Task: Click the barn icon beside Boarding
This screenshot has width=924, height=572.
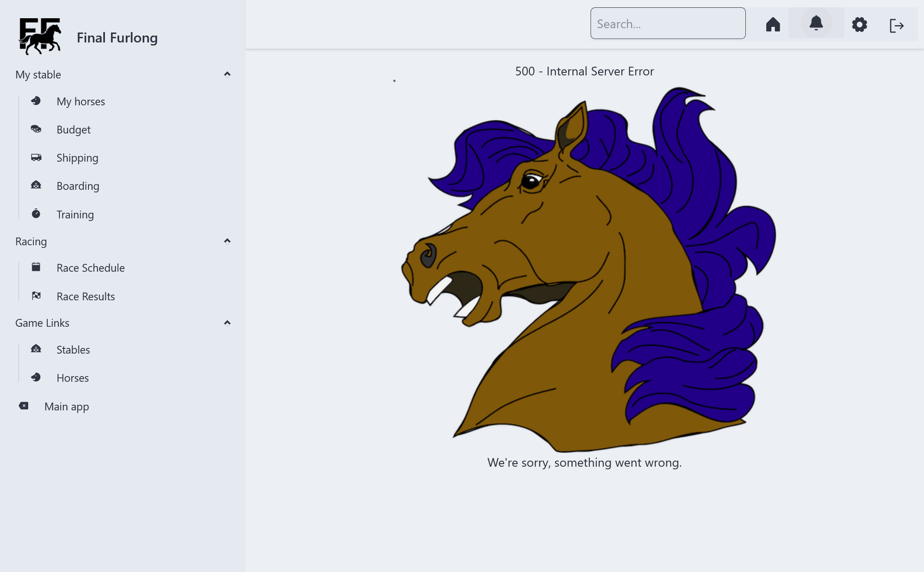Action: pos(36,185)
